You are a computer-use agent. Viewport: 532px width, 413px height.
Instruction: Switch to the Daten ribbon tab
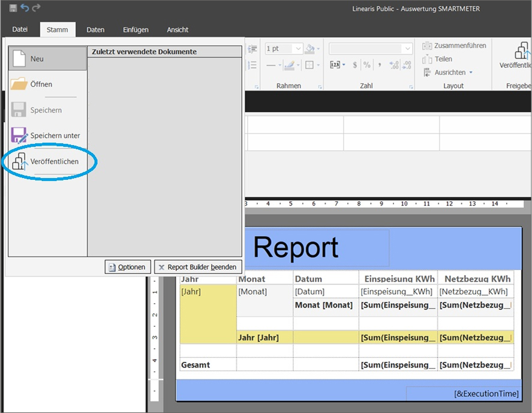pos(95,29)
